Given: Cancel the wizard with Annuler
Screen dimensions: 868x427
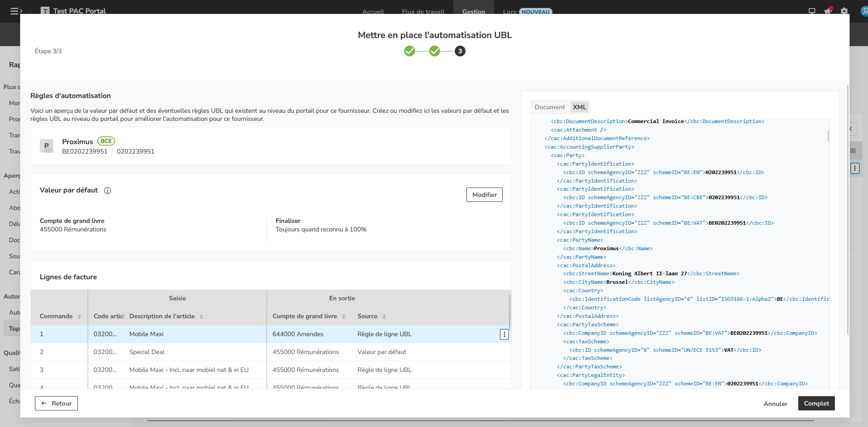Looking at the screenshot, I should tap(775, 404).
